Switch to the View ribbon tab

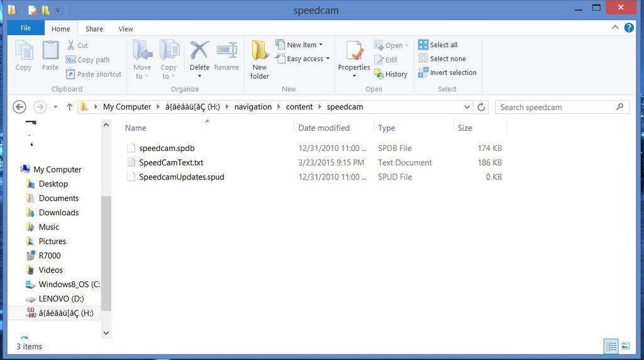point(126,29)
